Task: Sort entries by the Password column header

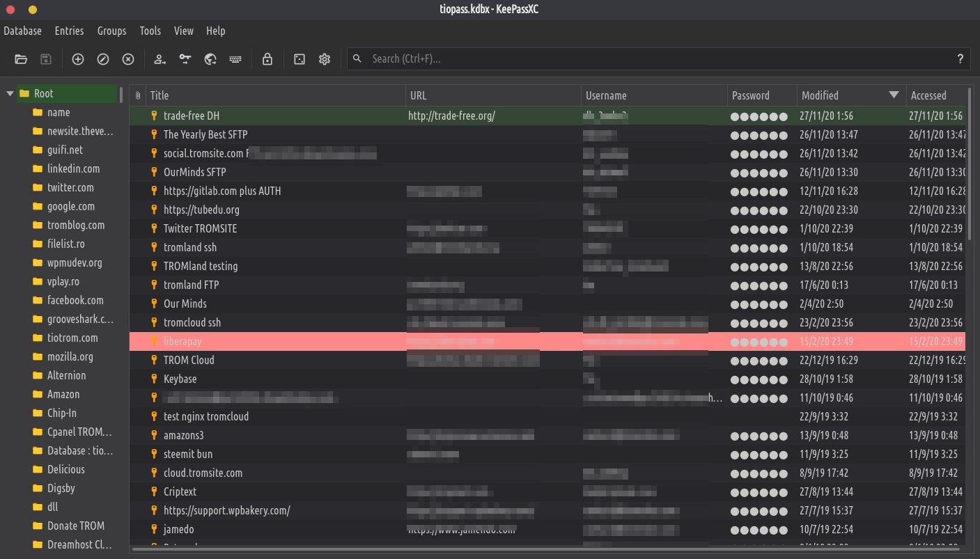Action: coord(762,95)
